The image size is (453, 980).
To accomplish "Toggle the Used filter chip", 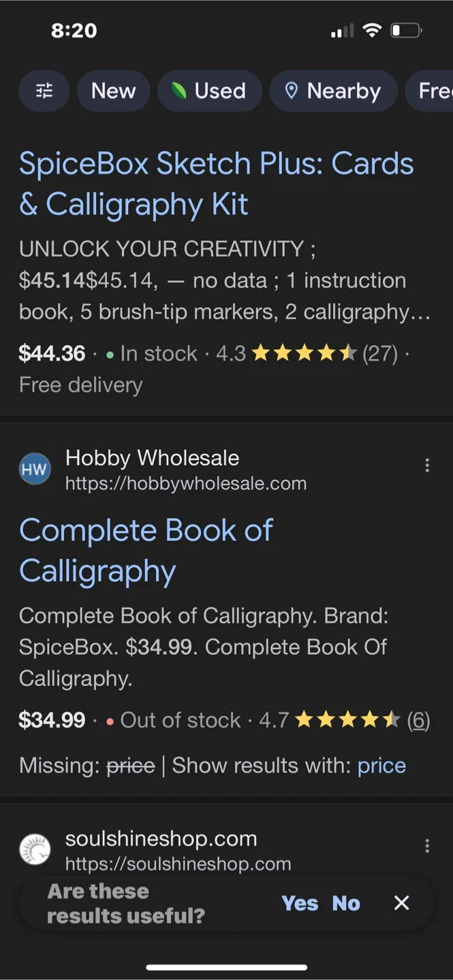I will click(x=210, y=91).
